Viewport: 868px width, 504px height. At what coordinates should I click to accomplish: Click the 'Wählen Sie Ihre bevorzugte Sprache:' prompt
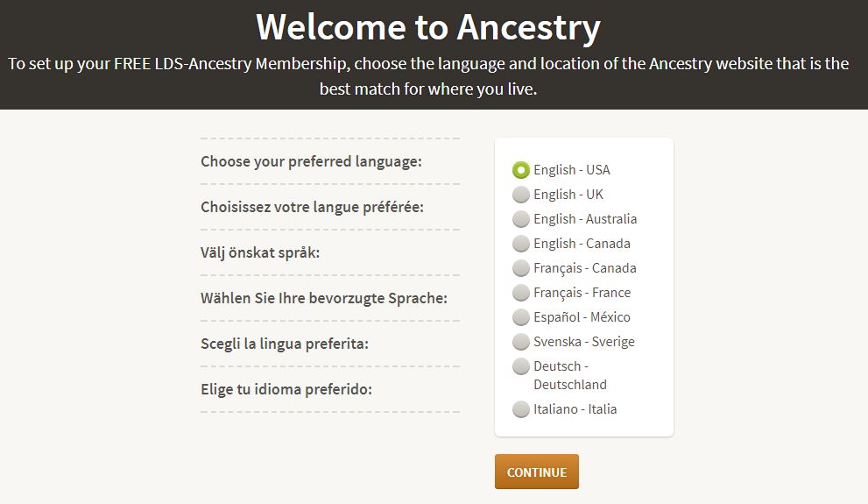tap(324, 298)
